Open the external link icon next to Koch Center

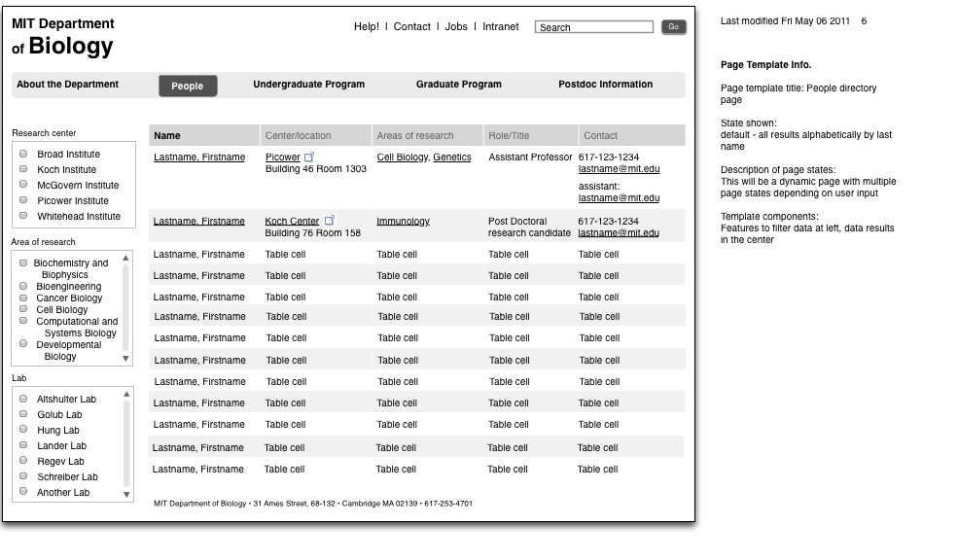[330, 220]
